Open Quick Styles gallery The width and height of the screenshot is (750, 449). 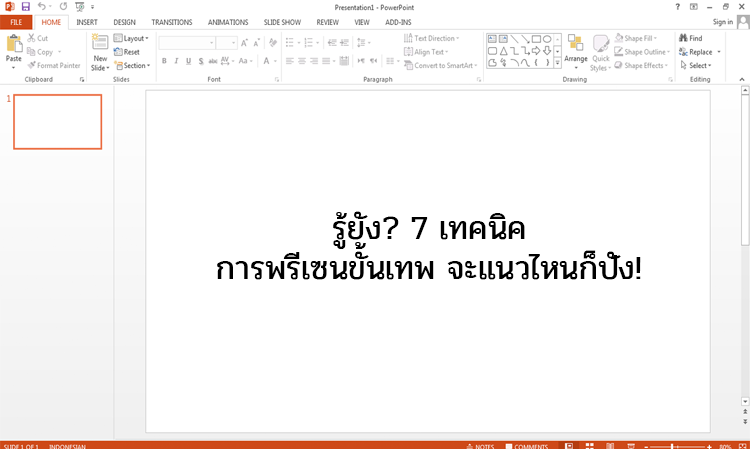[x=600, y=53]
